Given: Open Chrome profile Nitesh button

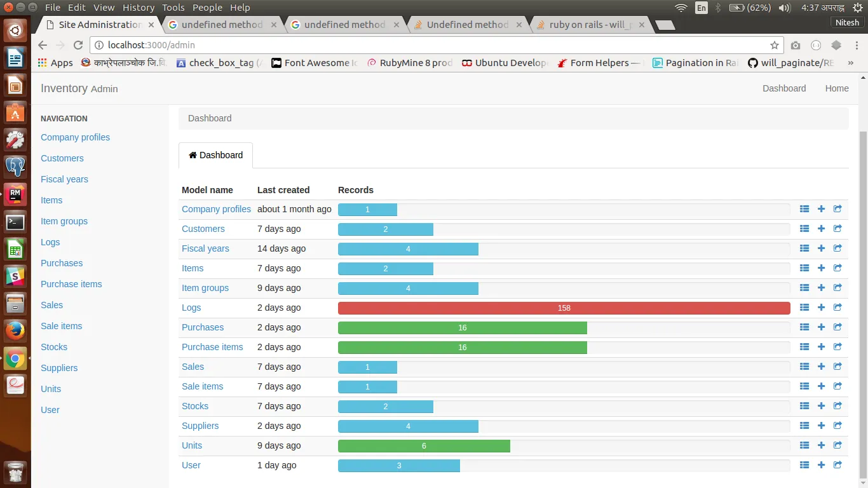Looking at the screenshot, I should coord(847,22).
